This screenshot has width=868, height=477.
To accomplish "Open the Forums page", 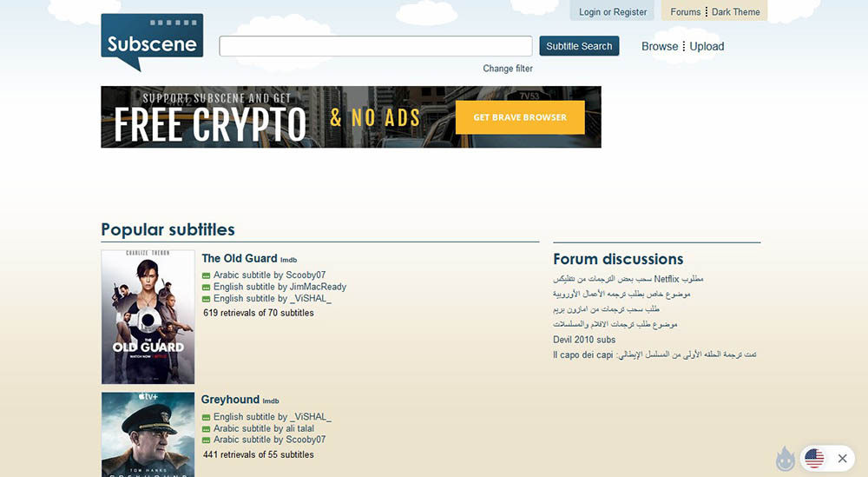I will tap(685, 12).
